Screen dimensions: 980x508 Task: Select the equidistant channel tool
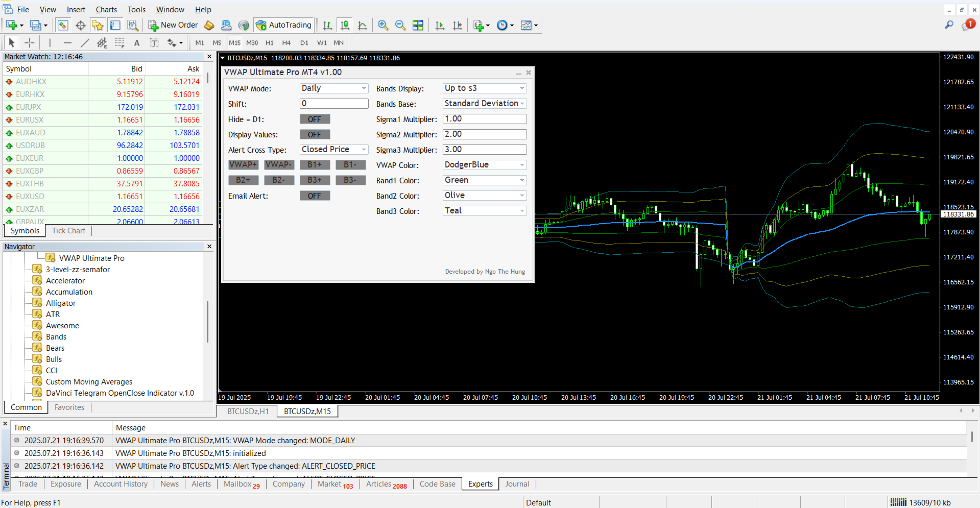pos(102,43)
